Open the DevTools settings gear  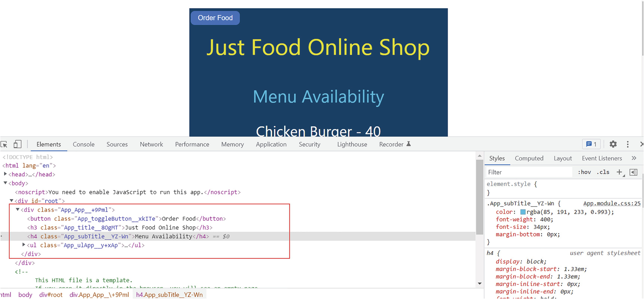tap(613, 144)
